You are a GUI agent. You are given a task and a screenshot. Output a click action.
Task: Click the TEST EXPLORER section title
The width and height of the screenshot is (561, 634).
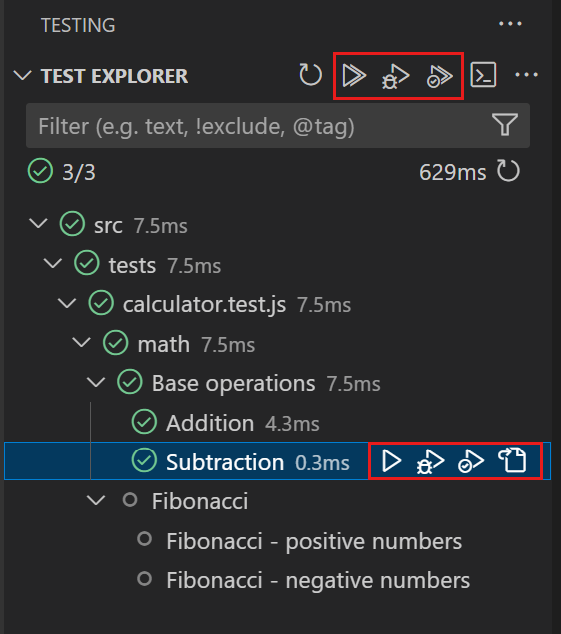coord(114,76)
